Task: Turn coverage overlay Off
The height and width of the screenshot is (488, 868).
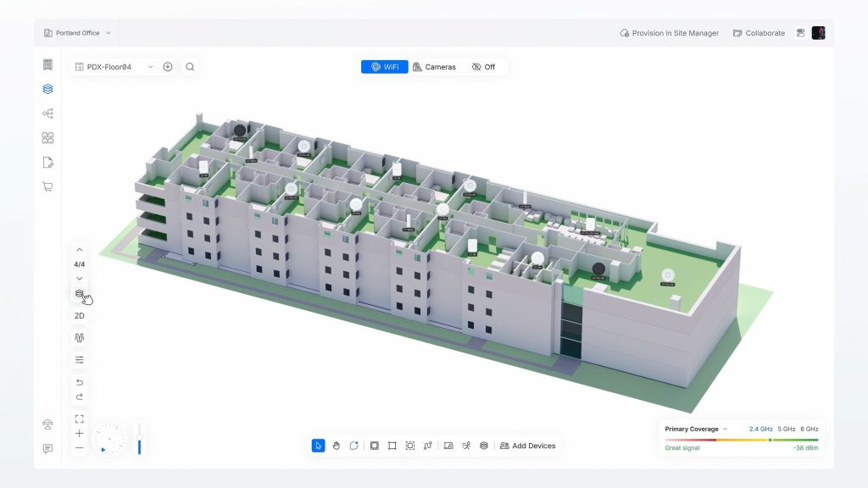Action: [483, 67]
